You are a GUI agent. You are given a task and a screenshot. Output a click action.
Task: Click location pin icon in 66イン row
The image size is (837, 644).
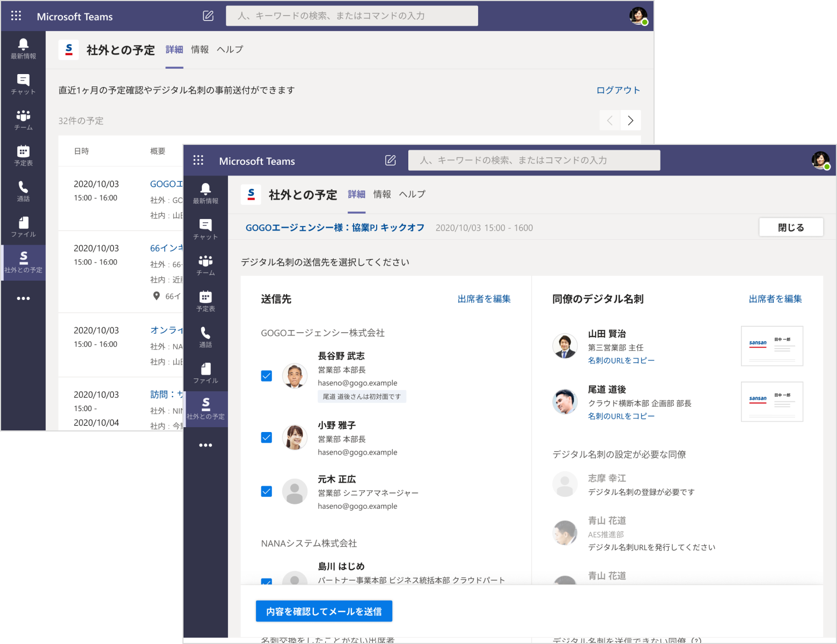(157, 296)
